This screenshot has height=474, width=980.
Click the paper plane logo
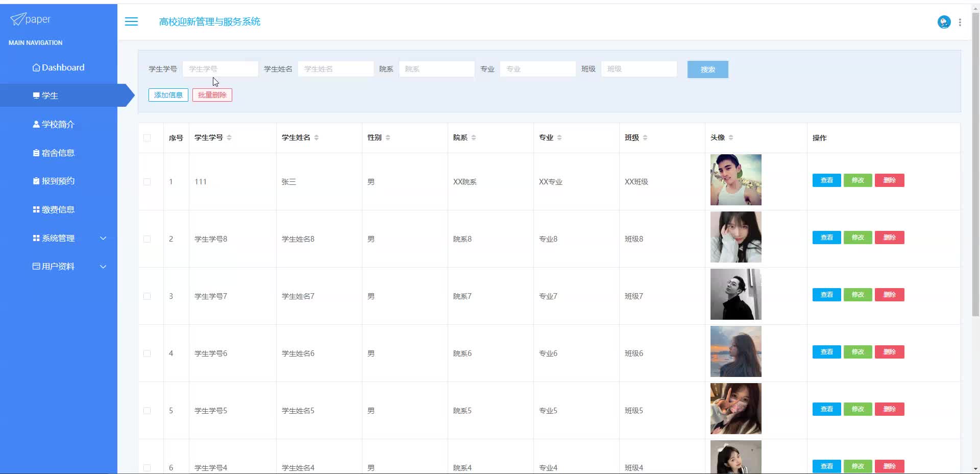(17, 19)
